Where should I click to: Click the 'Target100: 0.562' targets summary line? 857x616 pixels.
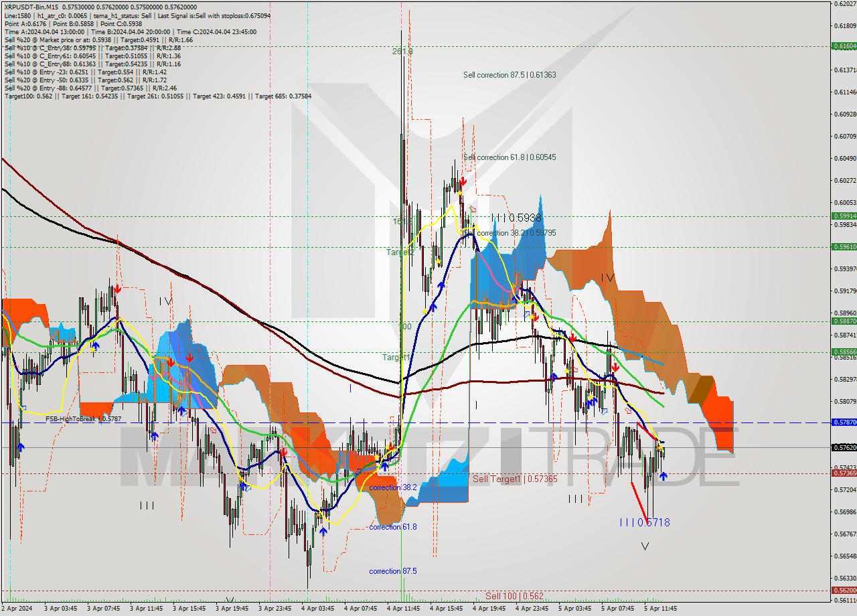click(157, 96)
